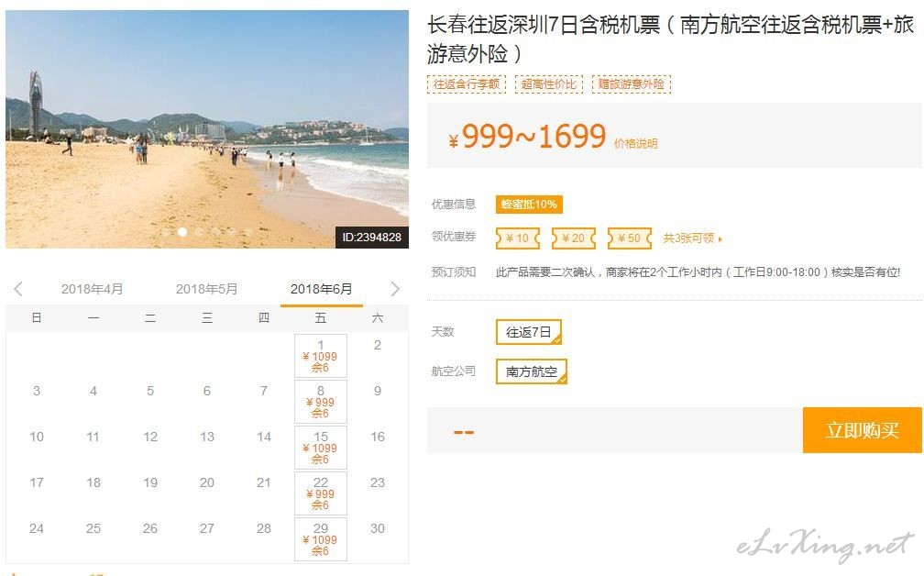This screenshot has height=576, width=924.
Task: Click calendar date 10
Action: (x=37, y=437)
